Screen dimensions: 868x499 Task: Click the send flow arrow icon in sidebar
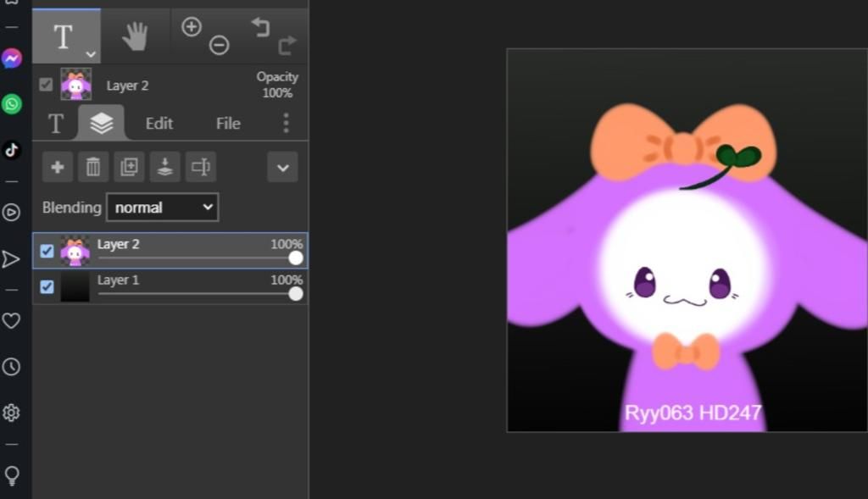pyautogui.click(x=11, y=259)
